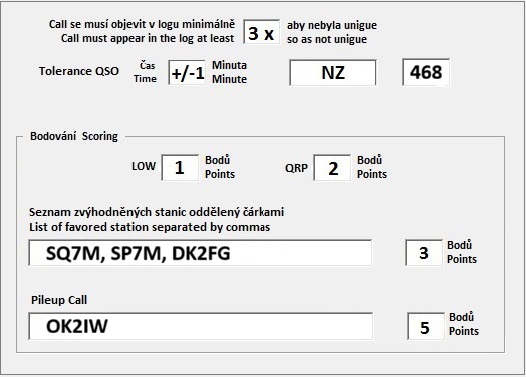This screenshot has width=526, height=377.
Task: Click the favored stations list field
Action: pos(200,253)
